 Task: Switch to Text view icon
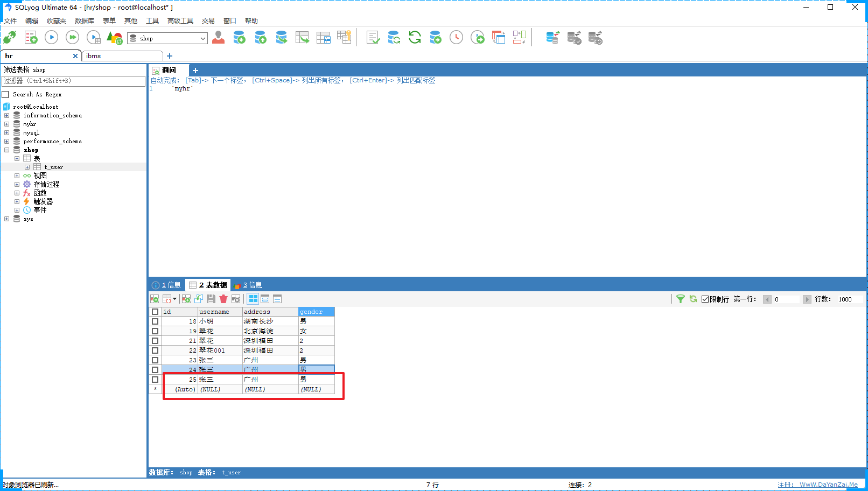277,299
